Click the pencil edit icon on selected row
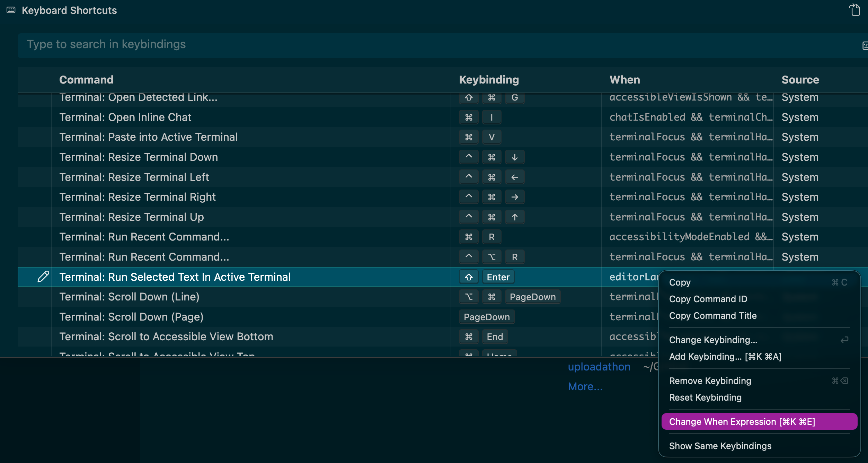 tap(43, 277)
